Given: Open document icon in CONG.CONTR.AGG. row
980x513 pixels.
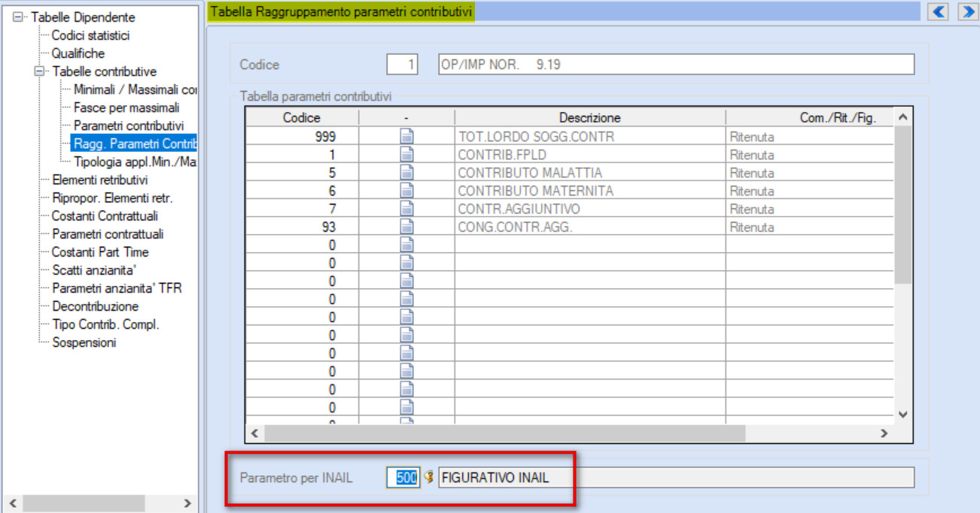Looking at the screenshot, I should [x=406, y=227].
